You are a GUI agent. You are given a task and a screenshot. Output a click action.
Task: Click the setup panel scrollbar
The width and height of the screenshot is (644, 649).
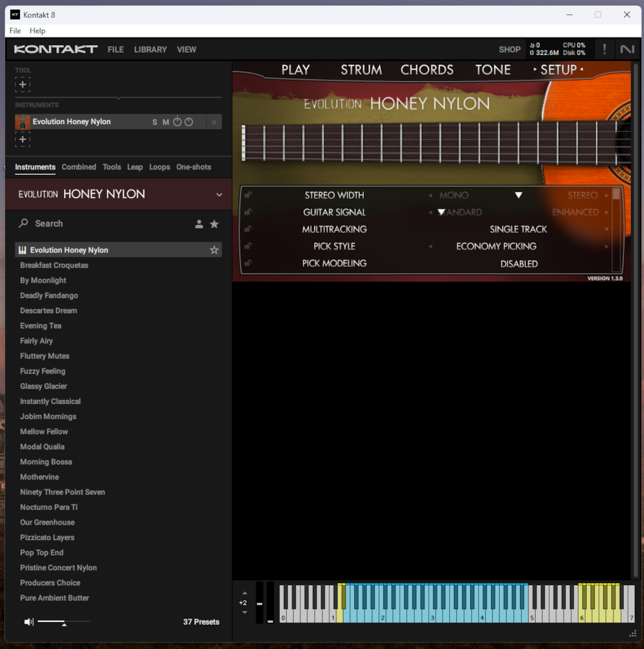tap(616, 229)
